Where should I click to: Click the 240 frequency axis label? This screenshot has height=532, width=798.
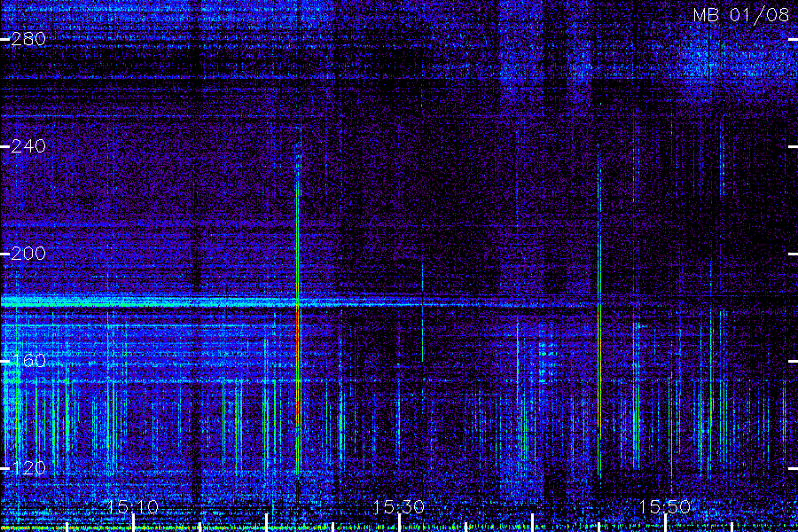[x=28, y=146]
